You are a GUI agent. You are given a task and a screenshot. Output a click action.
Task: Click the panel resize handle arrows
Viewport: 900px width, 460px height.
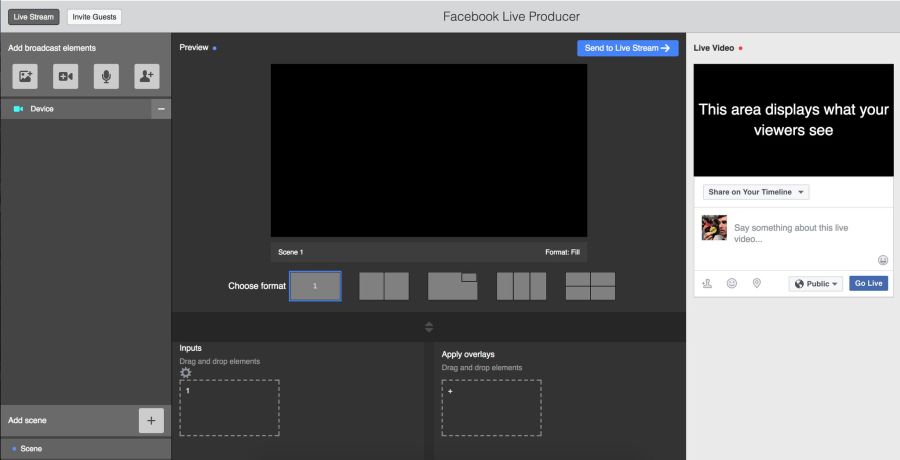click(x=429, y=327)
